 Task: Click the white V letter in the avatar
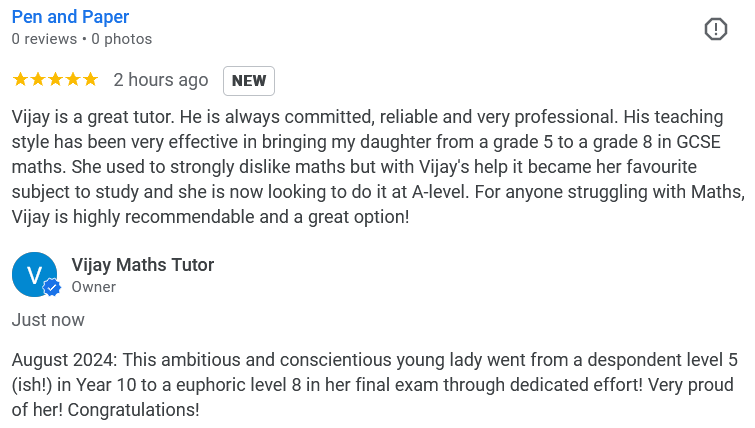point(34,275)
